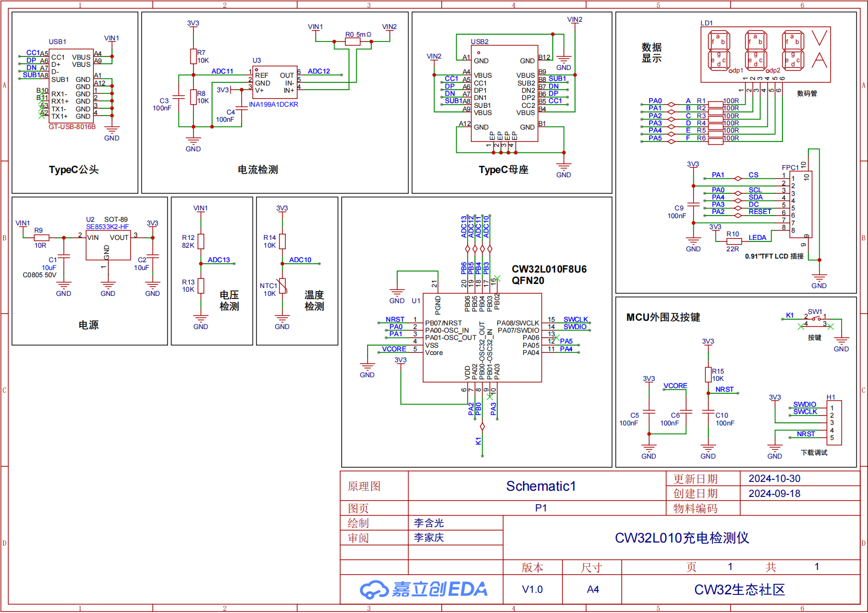Click the CW32生态社区 text in title block
This screenshot has height=613, width=868.
pyautogui.click(x=739, y=590)
